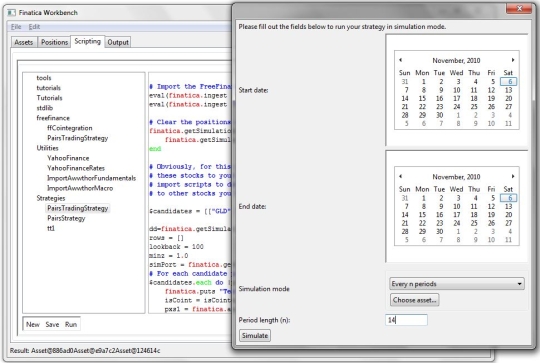Open the Simulation mode dropdown
This screenshot has width=540, height=363.
pyautogui.click(x=457, y=284)
